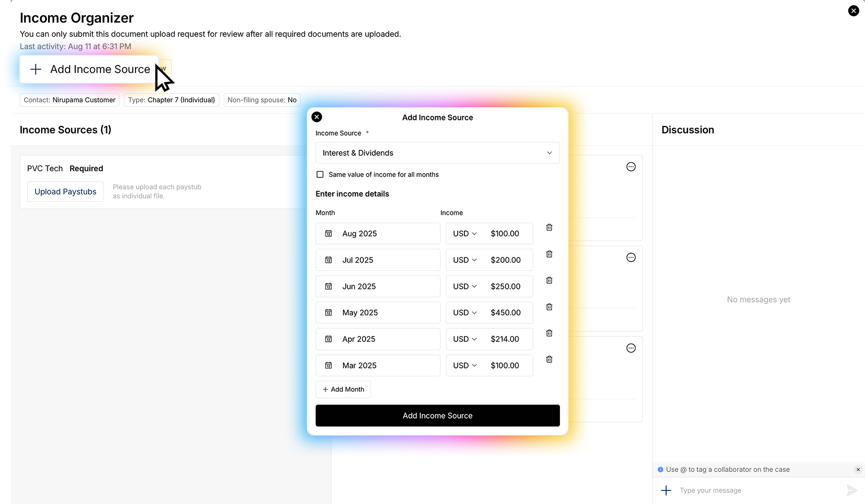Image resolution: width=865 pixels, height=504 pixels.
Task: Delete the Mar 2025 income row
Action: [x=549, y=359]
